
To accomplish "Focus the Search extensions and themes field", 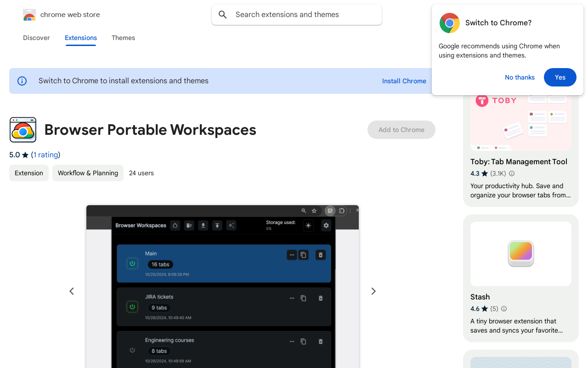I will [303, 15].
